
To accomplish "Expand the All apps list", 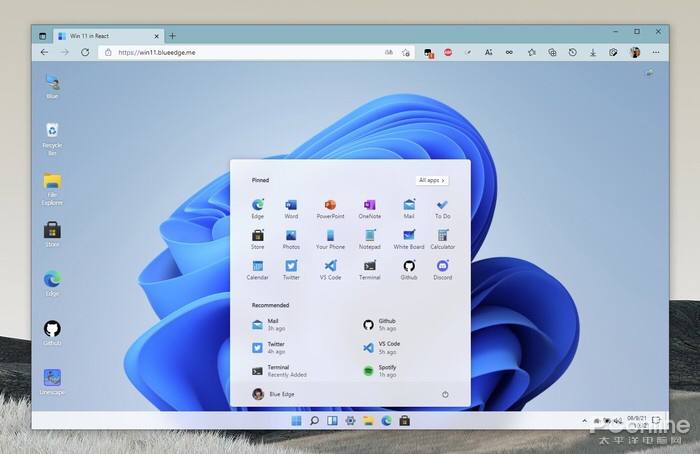I will coord(431,180).
